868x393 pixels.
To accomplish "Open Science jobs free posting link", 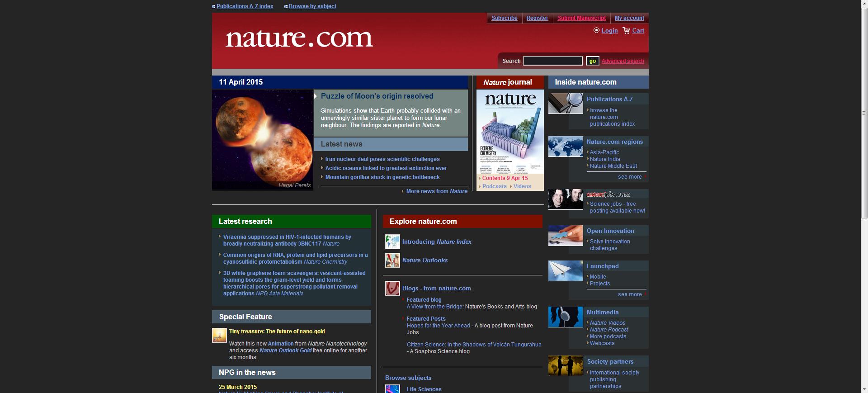I will click(618, 207).
